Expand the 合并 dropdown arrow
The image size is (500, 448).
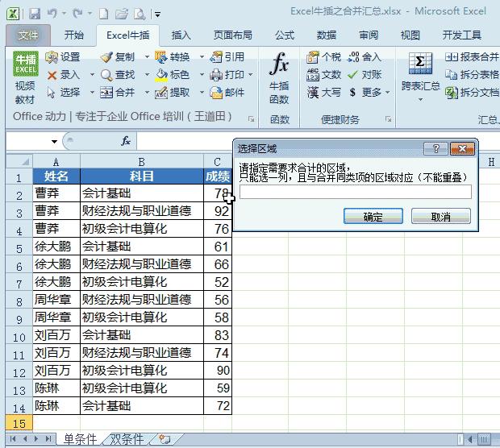pyautogui.click(x=147, y=93)
